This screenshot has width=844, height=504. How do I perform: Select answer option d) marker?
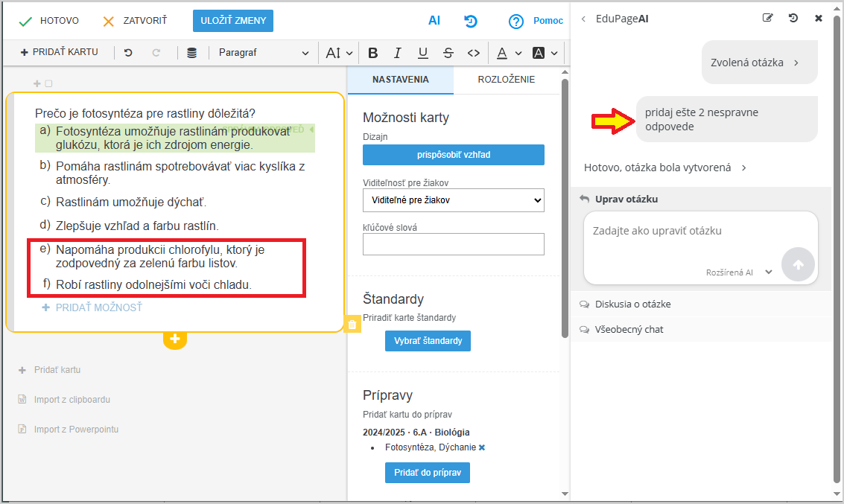45,224
